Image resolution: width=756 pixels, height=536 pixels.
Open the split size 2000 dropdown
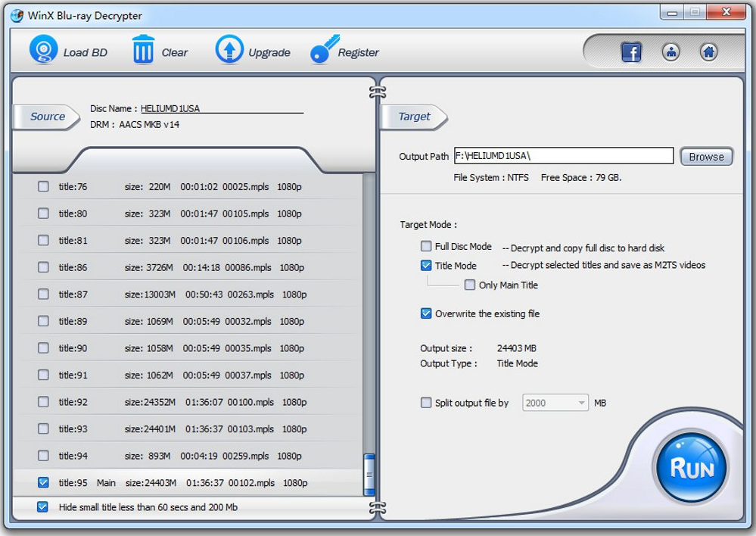555,403
